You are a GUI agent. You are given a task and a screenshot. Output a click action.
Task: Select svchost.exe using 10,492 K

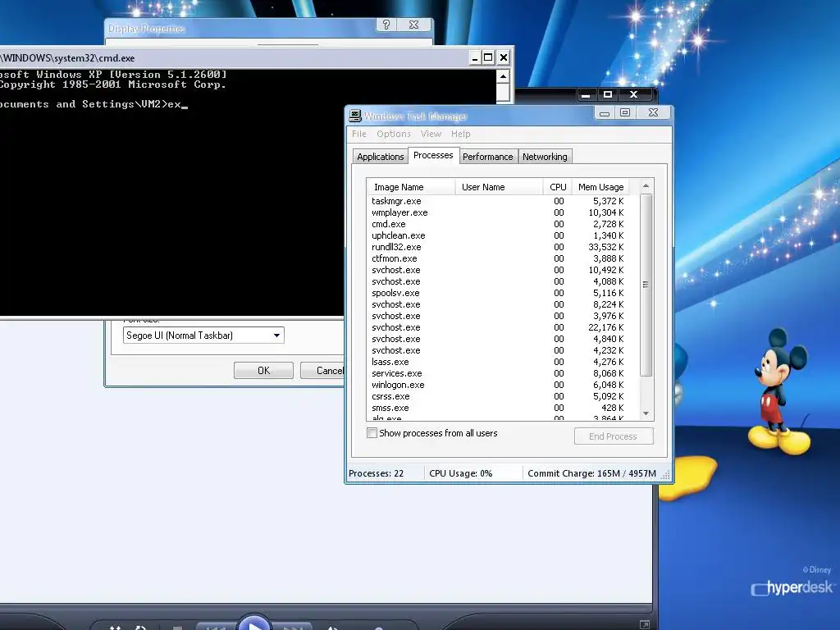(x=503, y=270)
